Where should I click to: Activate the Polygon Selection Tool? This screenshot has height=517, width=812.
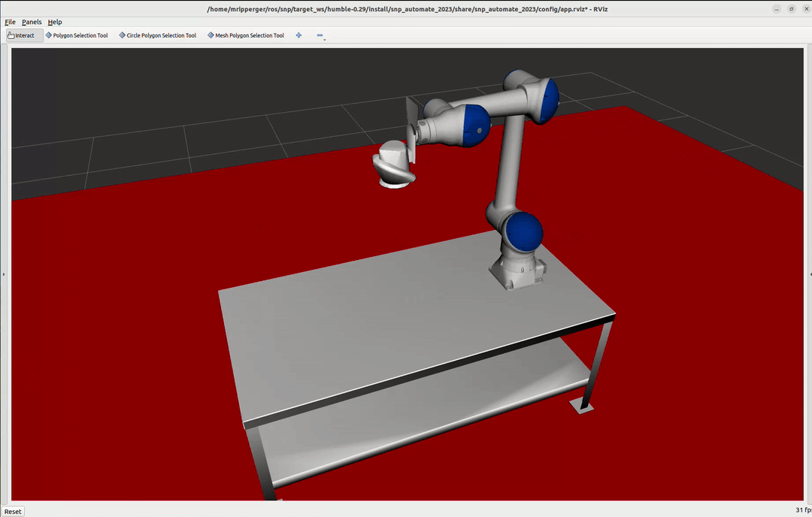tap(77, 35)
